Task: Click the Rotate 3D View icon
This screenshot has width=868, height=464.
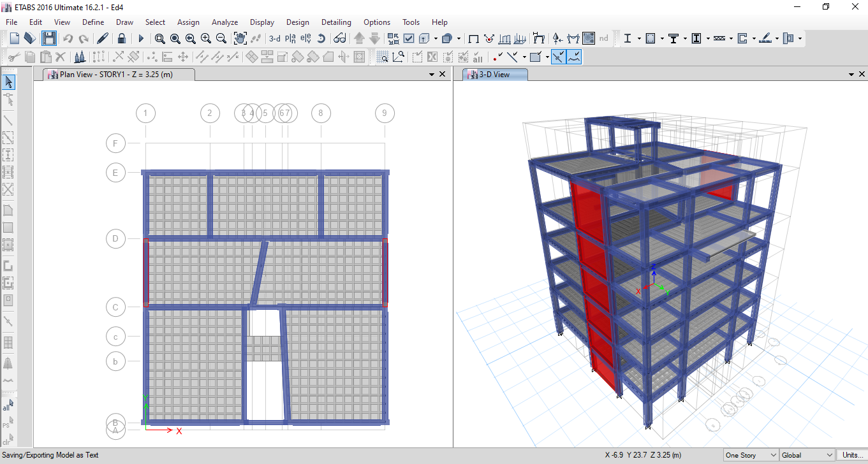Action: pos(321,38)
